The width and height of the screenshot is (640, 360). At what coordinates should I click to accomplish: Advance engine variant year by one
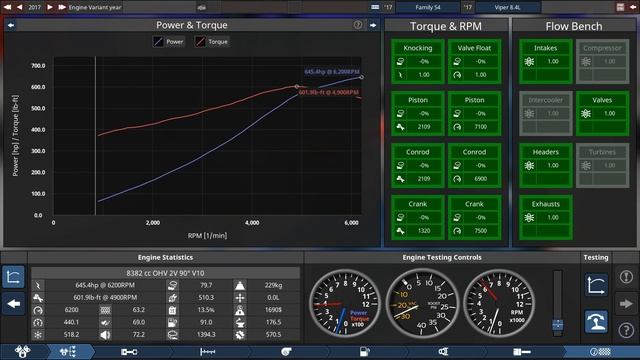click(50, 7)
